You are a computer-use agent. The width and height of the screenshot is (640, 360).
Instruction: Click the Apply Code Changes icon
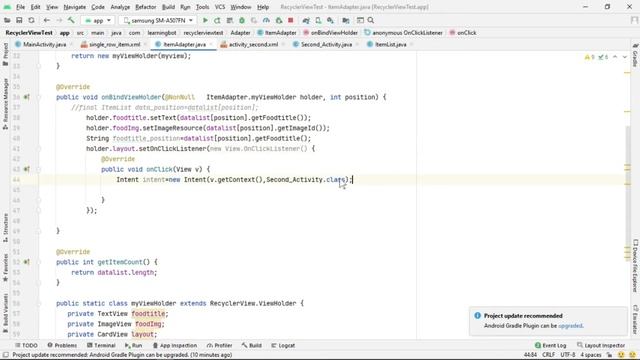pos(230,20)
